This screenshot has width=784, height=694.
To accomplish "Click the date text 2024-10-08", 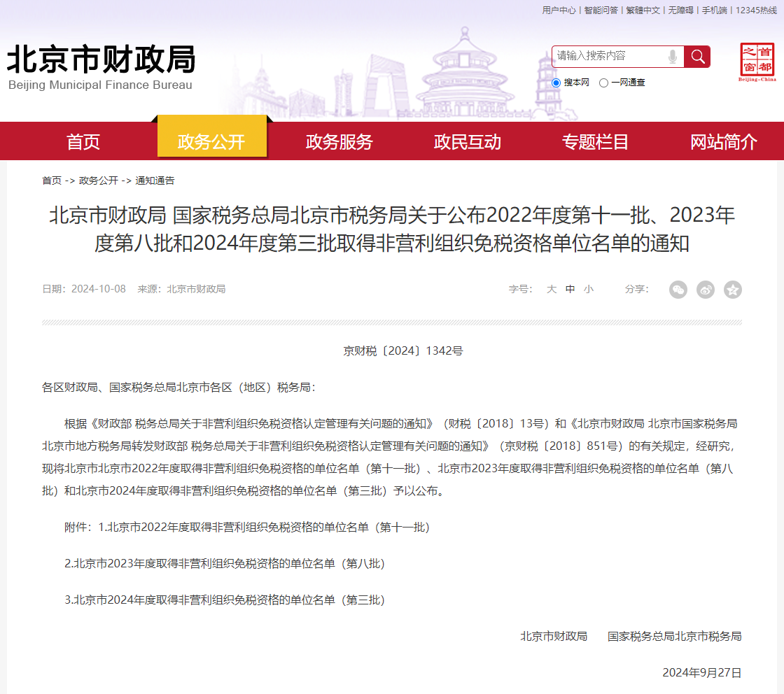I will [99, 289].
